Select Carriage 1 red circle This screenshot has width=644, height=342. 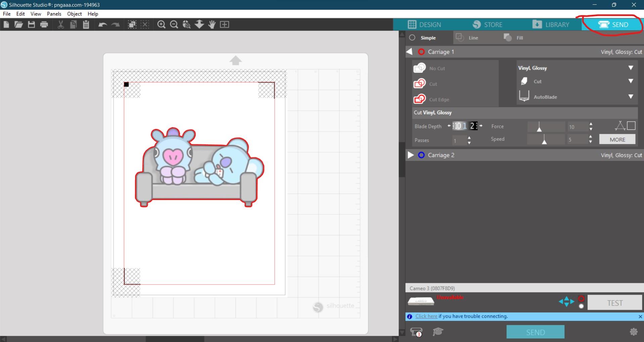[421, 52]
